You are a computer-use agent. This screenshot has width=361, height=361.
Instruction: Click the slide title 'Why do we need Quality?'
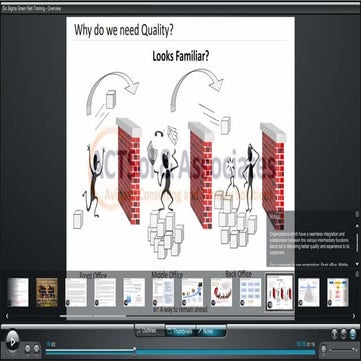pos(124,30)
